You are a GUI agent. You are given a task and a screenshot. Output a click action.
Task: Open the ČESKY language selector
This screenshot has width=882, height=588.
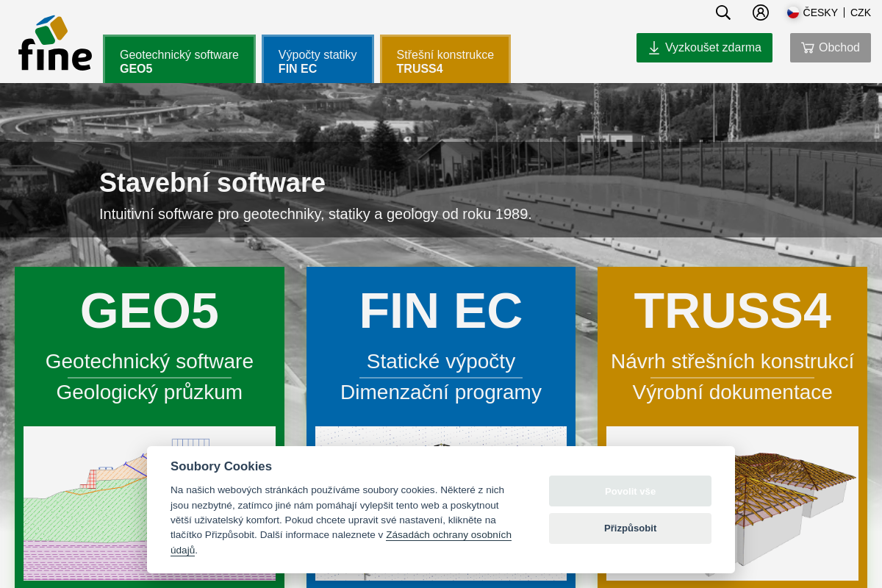click(820, 12)
